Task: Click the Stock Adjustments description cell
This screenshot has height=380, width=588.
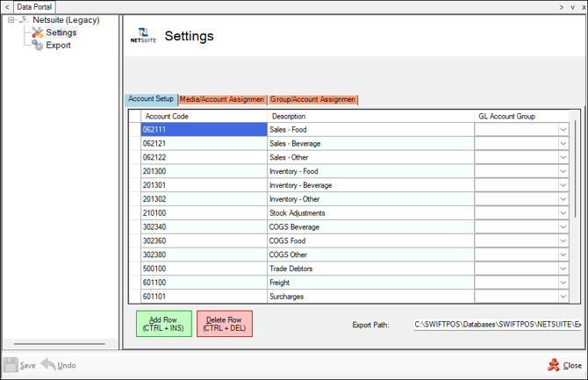Action: click(370, 213)
